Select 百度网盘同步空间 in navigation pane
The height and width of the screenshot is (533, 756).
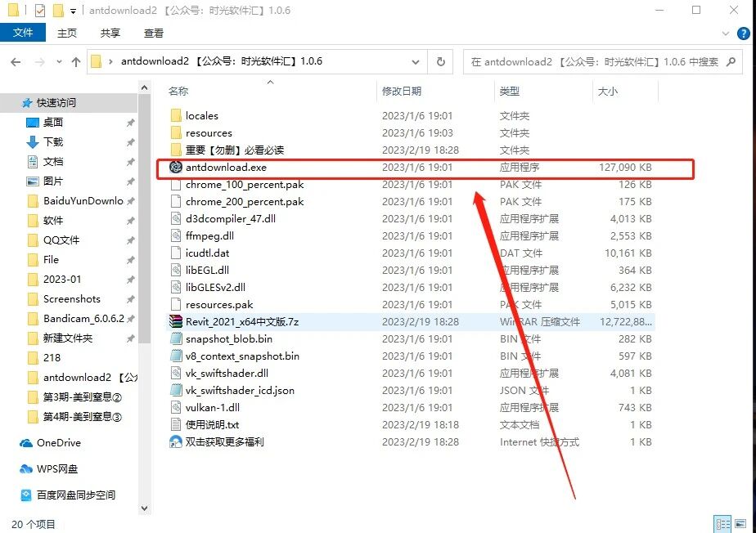point(76,495)
